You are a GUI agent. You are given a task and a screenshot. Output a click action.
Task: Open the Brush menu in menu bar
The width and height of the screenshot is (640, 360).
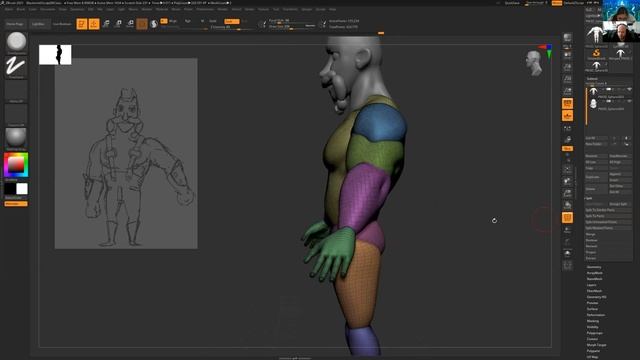[x=21, y=9]
